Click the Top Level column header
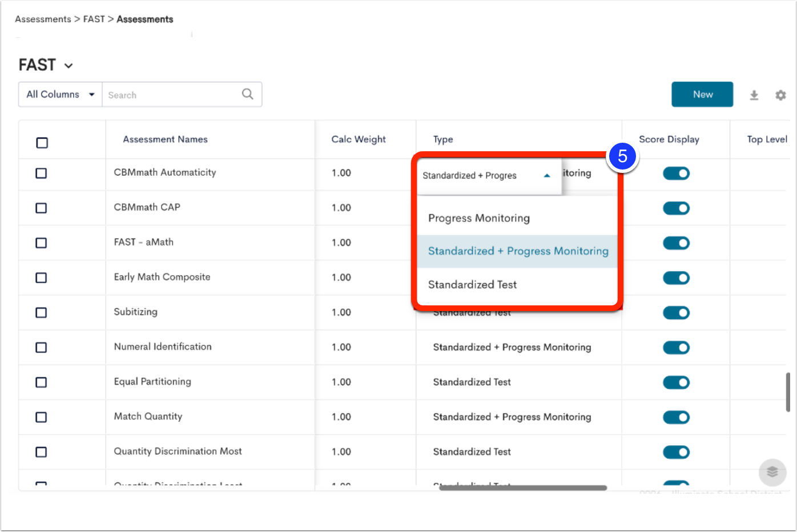The image size is (797, 532). [x=767, y=139]
